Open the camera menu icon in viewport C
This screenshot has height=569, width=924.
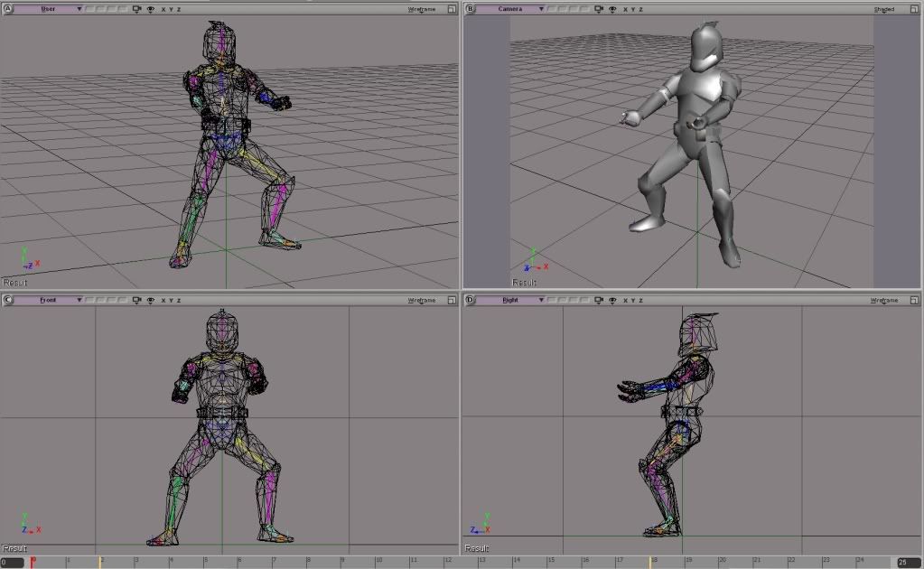tap(136, 300)
